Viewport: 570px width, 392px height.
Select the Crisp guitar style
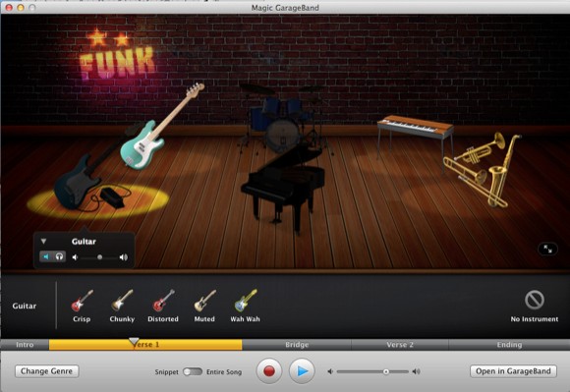coord(82,306)
